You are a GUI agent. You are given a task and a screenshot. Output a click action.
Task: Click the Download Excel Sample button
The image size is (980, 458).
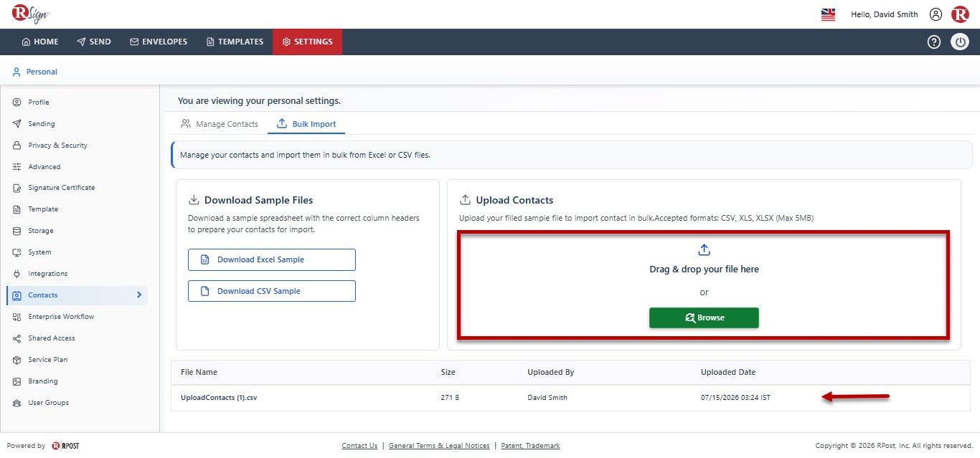coord(272,259)
